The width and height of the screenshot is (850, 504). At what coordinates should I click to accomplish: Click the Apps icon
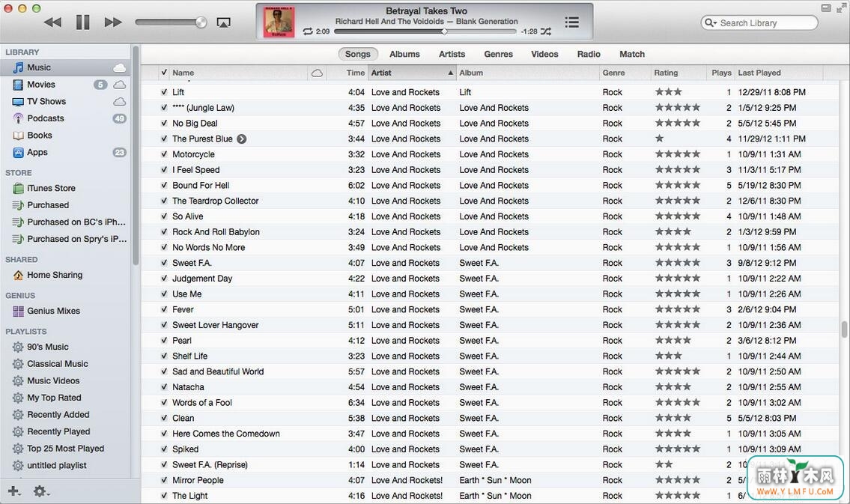pyautogui.click(x=18, y=152)
